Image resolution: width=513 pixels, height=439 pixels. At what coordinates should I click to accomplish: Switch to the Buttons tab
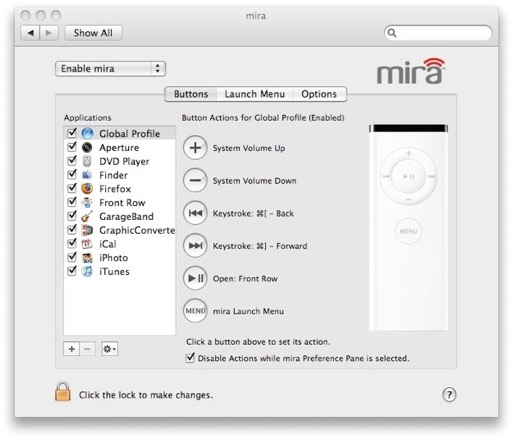click(x=191, y=94)
